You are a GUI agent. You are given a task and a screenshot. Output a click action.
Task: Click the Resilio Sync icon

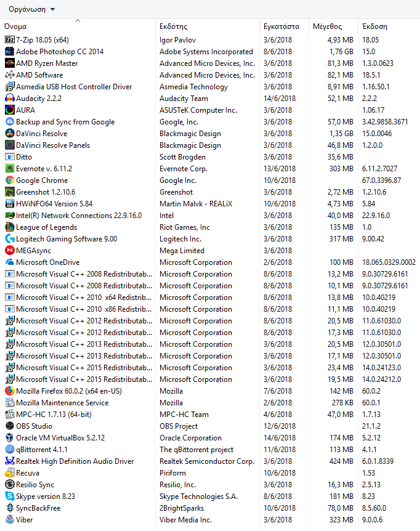click(x=10, y=485)
